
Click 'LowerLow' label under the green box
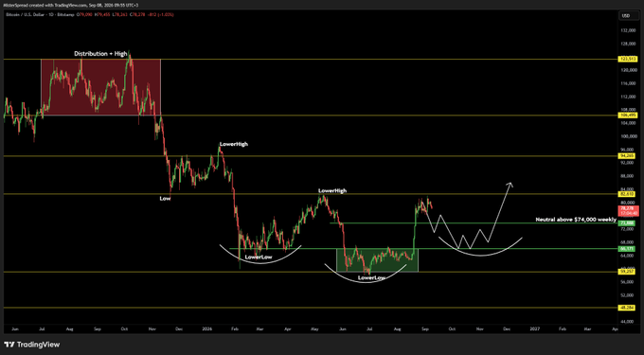(x=371, y=277)
